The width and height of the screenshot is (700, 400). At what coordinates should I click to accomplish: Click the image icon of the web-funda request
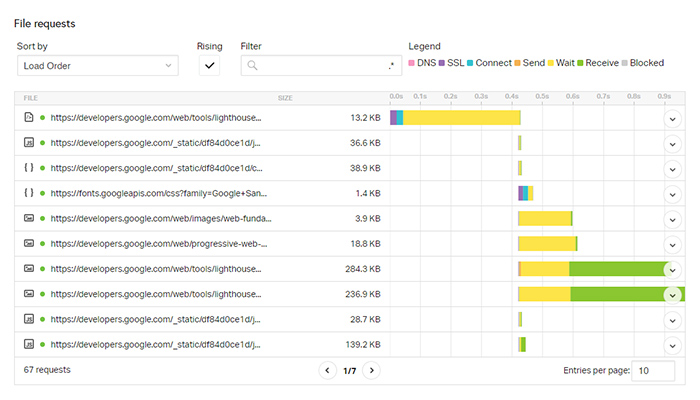[x=29, y=218]
